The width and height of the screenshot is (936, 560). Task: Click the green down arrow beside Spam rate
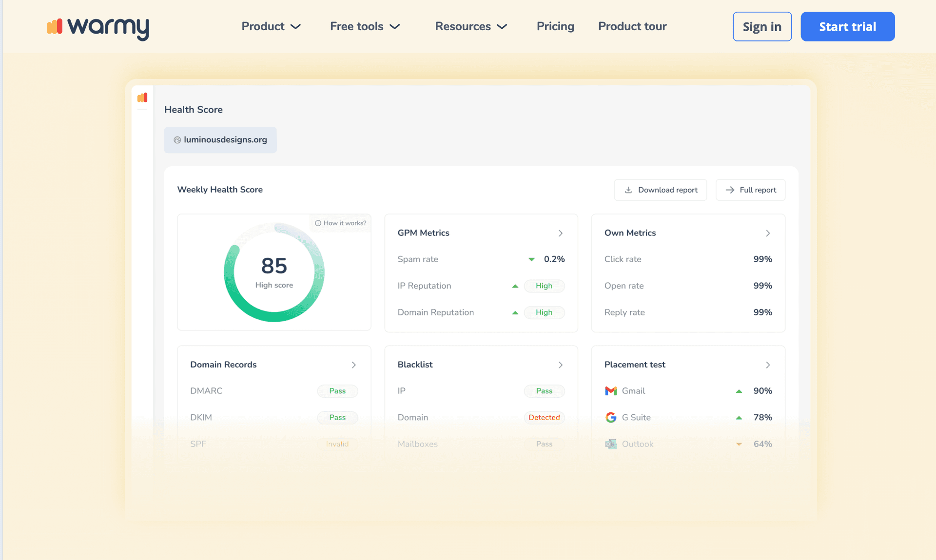click(x=532, y=259)
